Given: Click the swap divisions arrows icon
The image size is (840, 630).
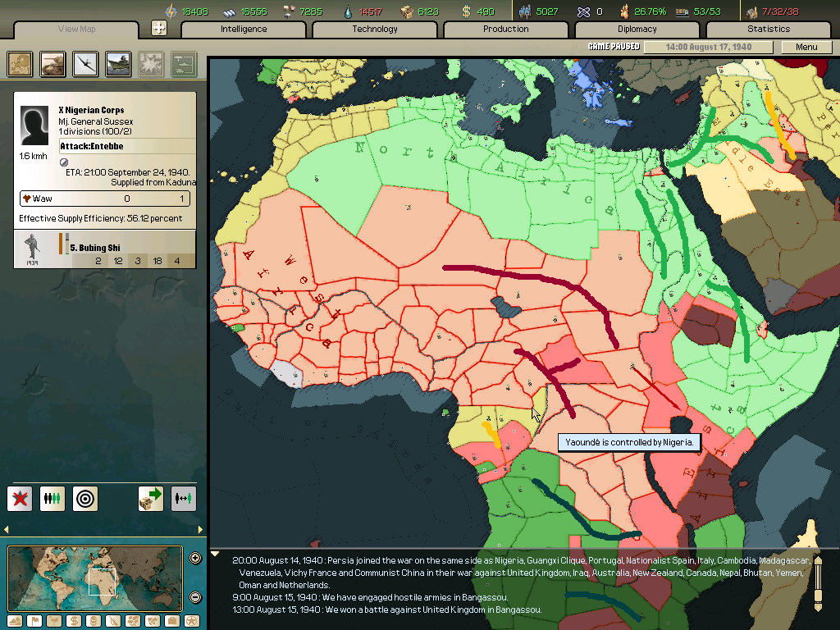Looking at the screenshot, I should point(183,499).
